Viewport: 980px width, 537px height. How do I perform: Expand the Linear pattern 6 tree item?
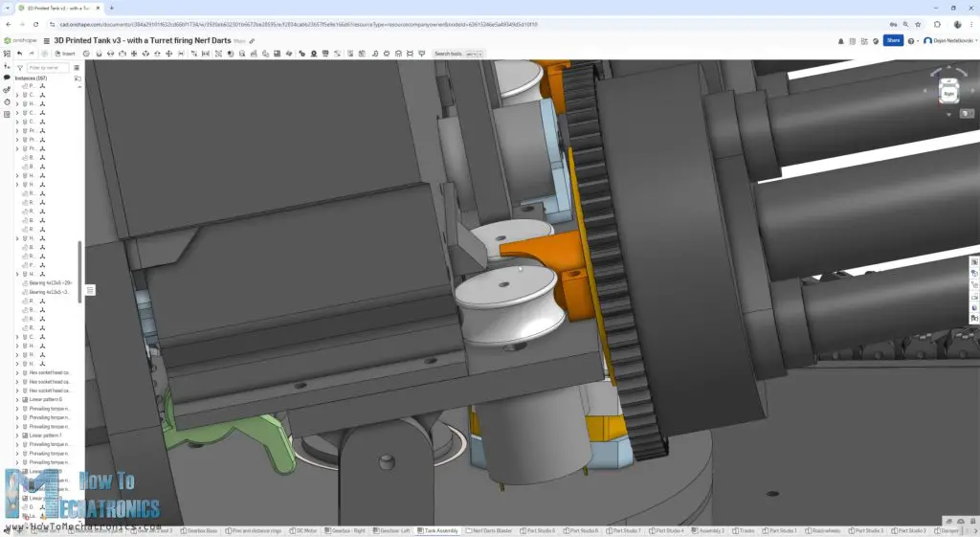point(16,399)
